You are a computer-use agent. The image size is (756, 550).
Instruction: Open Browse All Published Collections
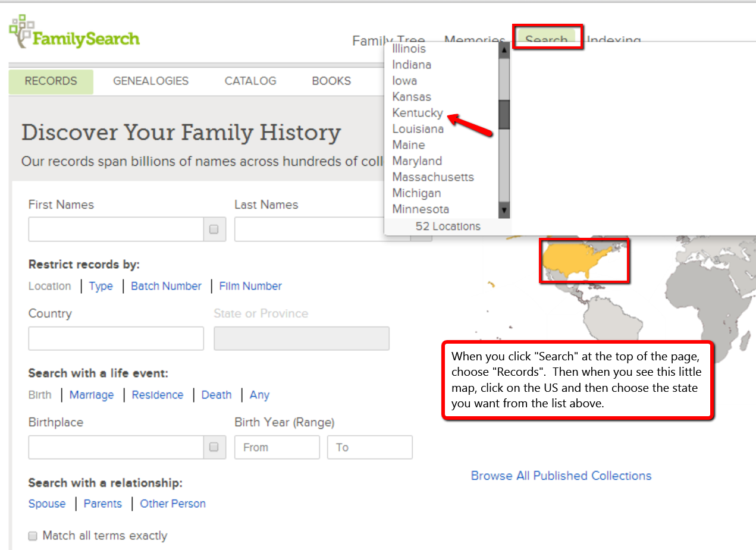coord(561,476)
